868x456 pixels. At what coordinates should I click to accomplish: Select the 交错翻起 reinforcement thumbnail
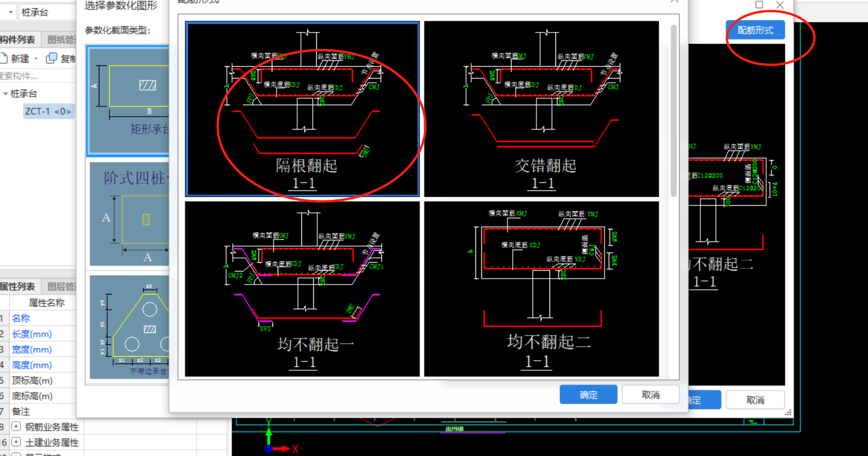click(x=541, y=109)
